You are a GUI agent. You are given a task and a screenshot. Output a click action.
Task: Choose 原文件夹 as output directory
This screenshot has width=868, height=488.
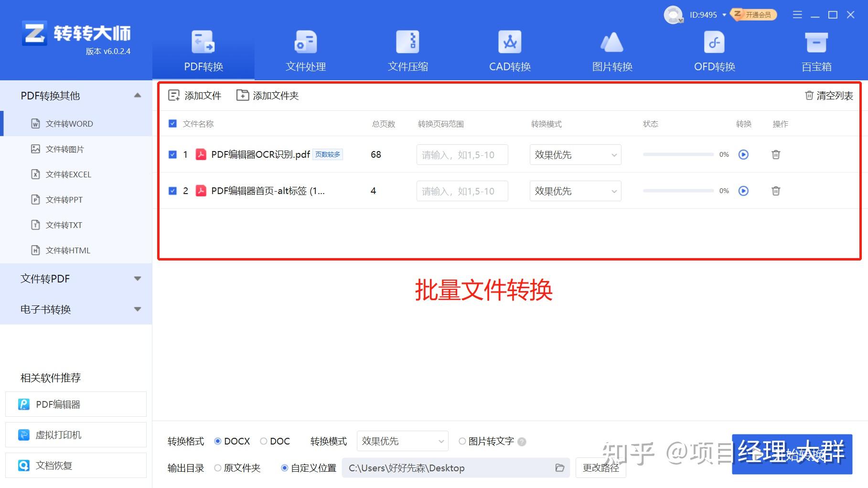[x=218, y=468]
